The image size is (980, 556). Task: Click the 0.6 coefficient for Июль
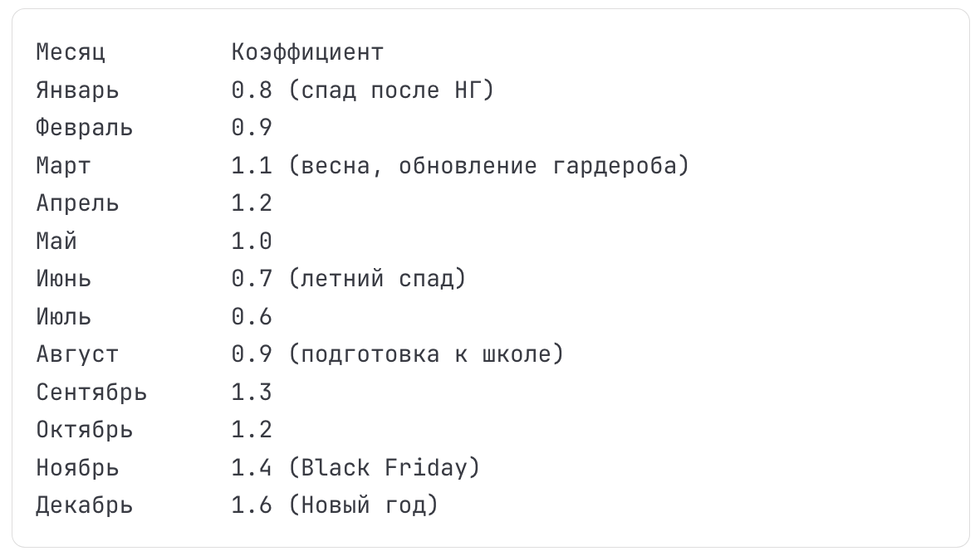pos(252,316)
